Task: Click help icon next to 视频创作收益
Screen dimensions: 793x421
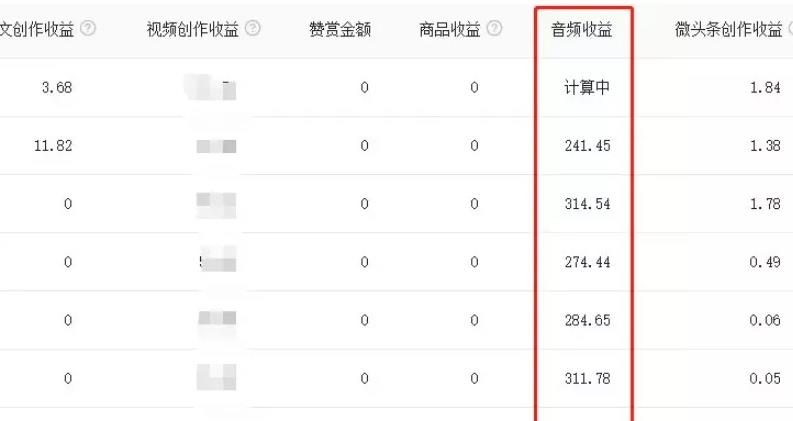Action: 253,28
